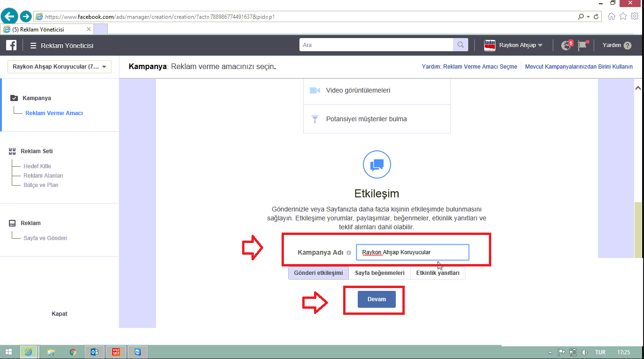644x359 pixels.
Task: Click the page scrollbar up arrow
Action: click(x=638, y=88)
